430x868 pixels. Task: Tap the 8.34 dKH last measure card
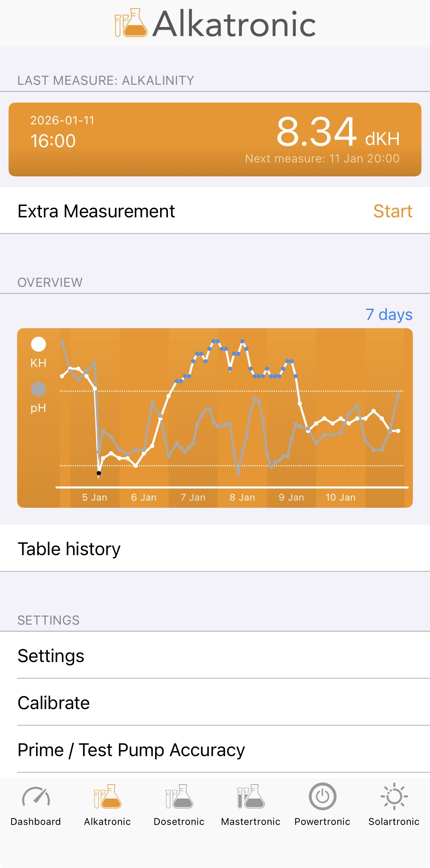[x=215, y=140]
